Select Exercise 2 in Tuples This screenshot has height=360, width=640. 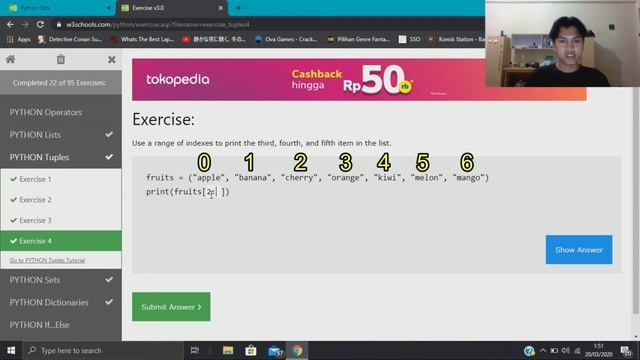point(61,200)
